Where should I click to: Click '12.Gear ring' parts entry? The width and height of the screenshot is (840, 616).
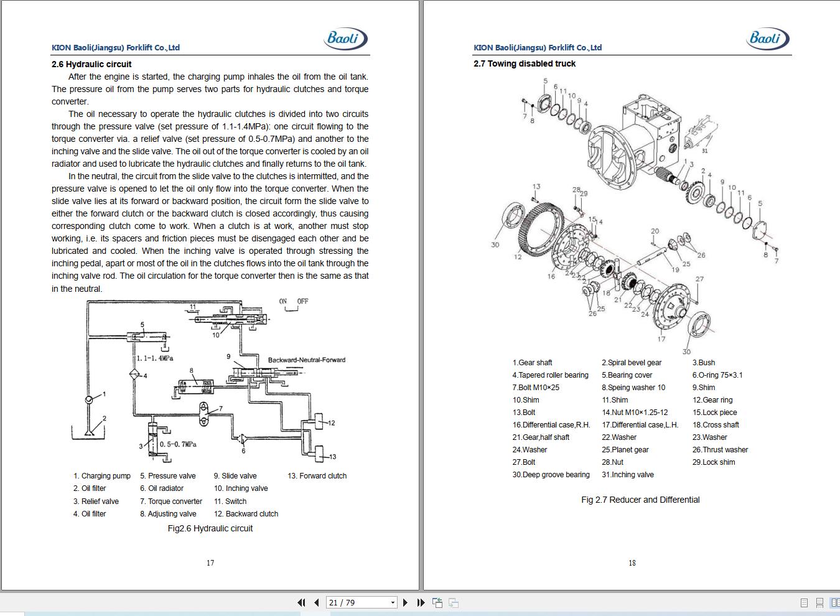(712, 400)
